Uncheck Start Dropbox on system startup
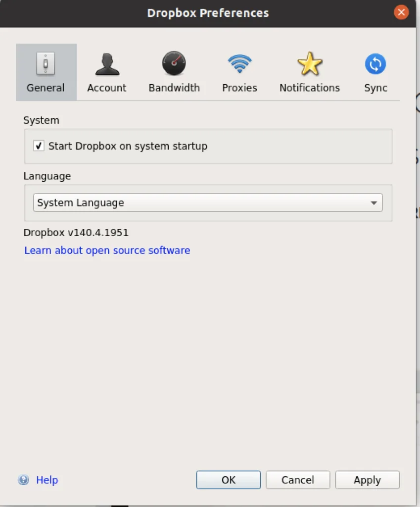 click(39, 146)
